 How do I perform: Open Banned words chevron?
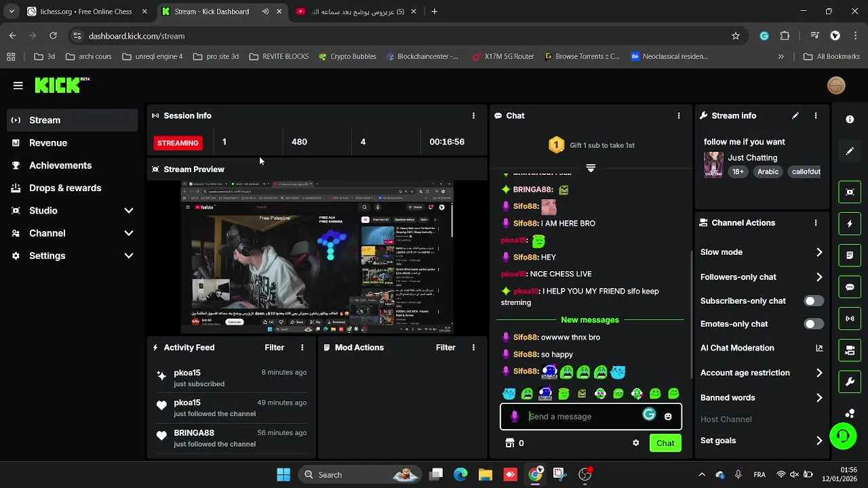[819, 398]
